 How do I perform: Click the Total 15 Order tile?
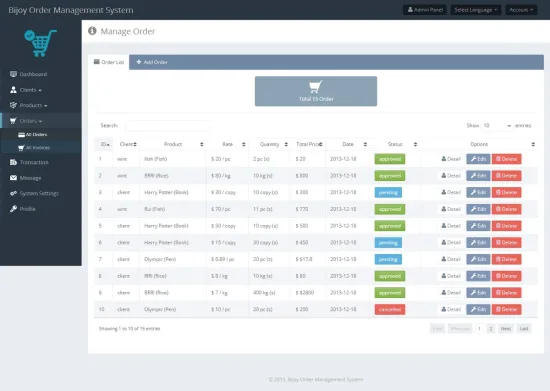point(316,91)
